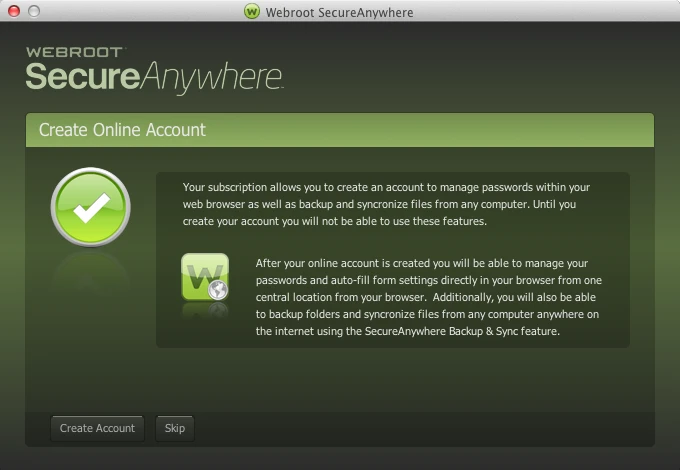Click the Webroot W globe icon
This screenshot has width=680, height=470.
point(205,278)
